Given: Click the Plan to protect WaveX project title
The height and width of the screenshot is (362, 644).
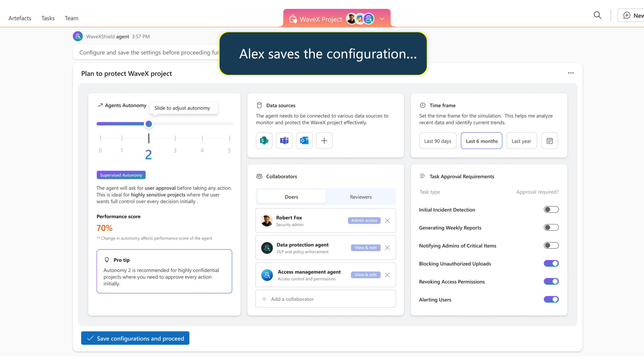Looking at the screenshot, I should [x=126, y=73].
